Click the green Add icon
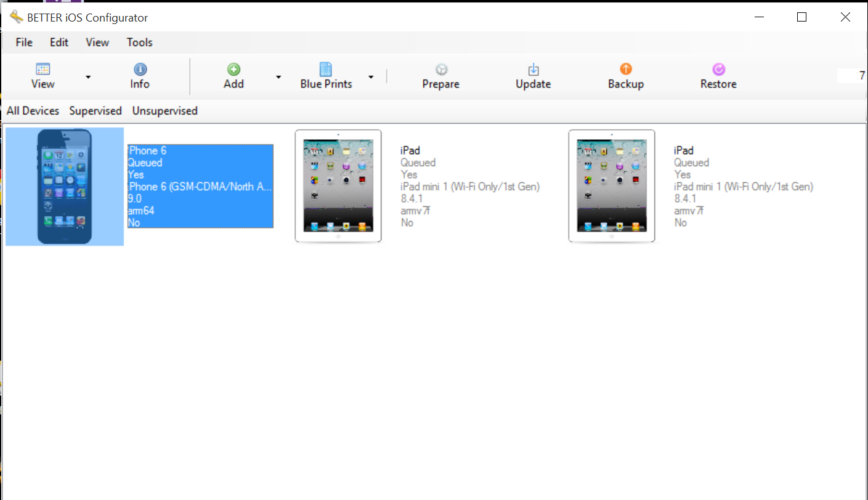The height and width of the screenshot is (500, 868). coord(233,69)
